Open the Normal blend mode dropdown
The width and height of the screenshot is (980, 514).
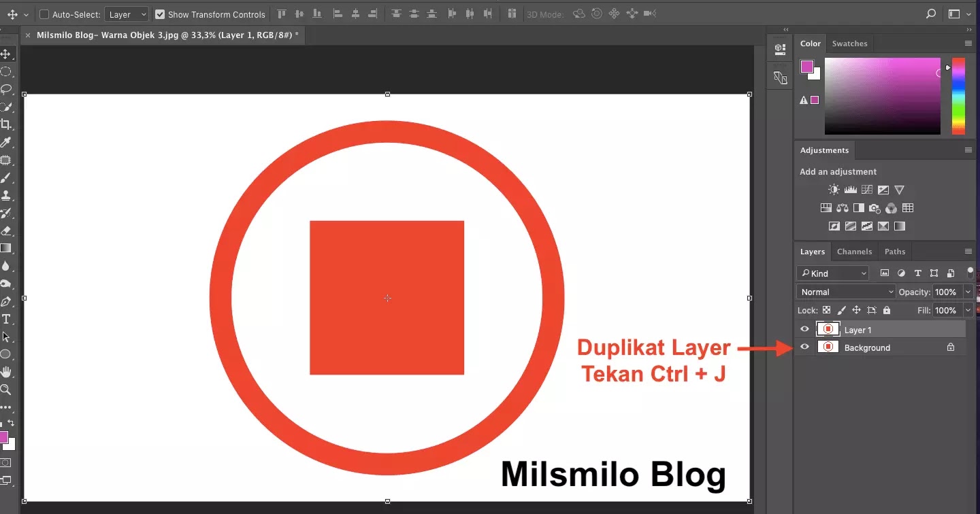tap(846, 292)
